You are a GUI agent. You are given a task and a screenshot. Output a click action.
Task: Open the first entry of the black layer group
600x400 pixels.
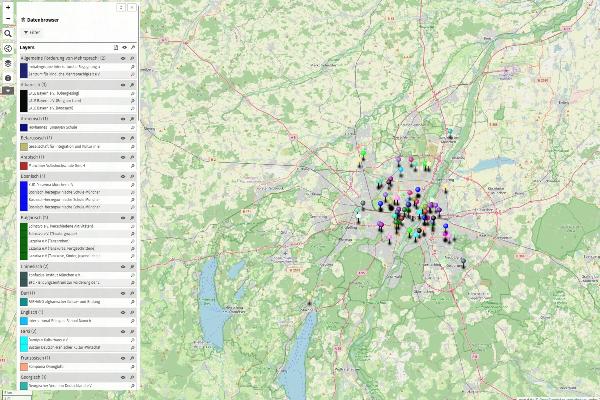pyautogui.click(x=54, y=93)
